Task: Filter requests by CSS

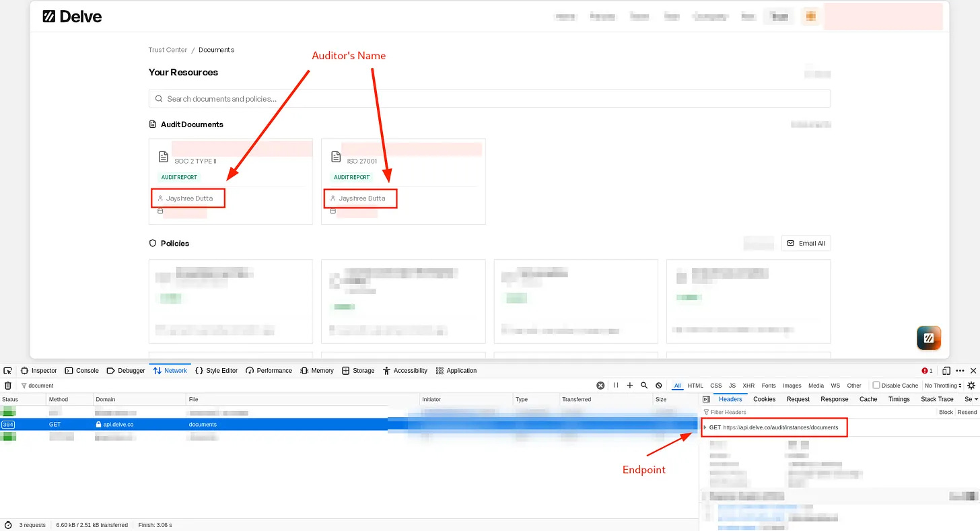Action: click(716, 386)
